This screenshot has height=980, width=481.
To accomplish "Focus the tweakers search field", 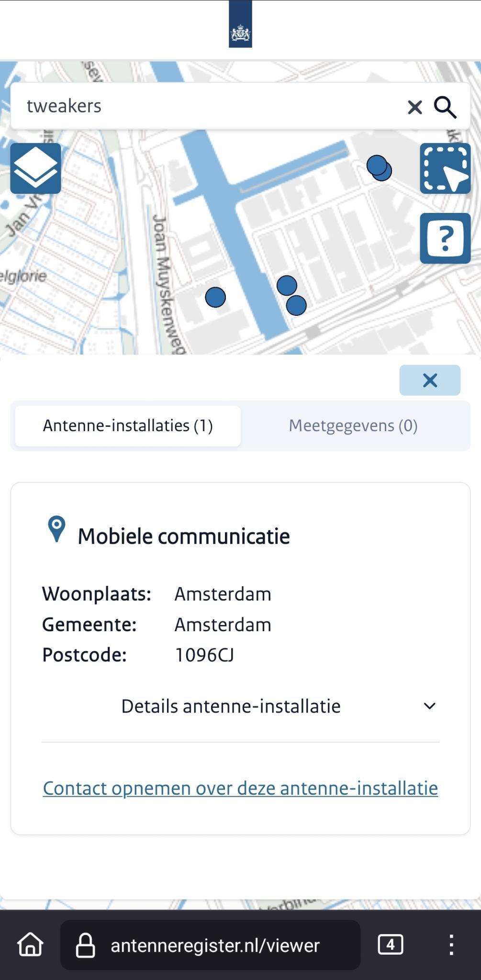I will click(206, 106).
